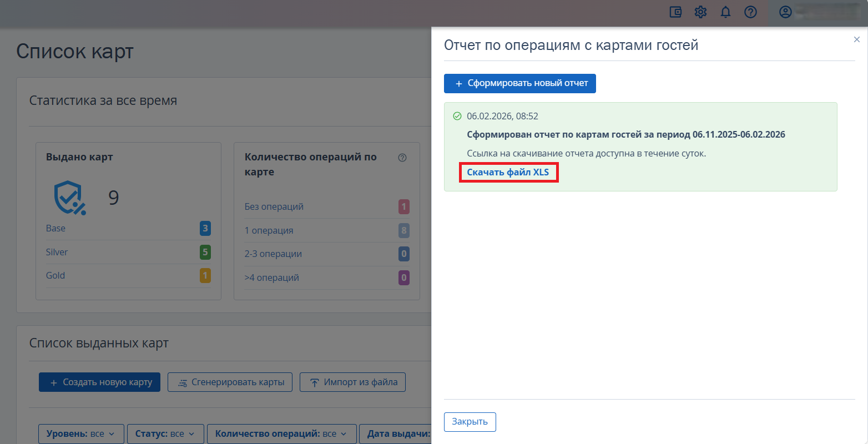The width and height of the screenshot is (868, 444).
Task: Close the report panel with X
Action: pos(856,39)
